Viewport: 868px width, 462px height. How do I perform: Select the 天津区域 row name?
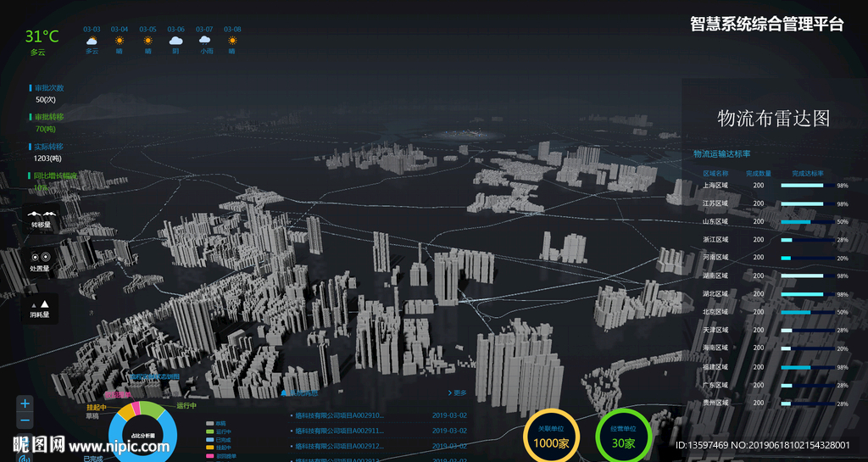(x=715, y=330)
